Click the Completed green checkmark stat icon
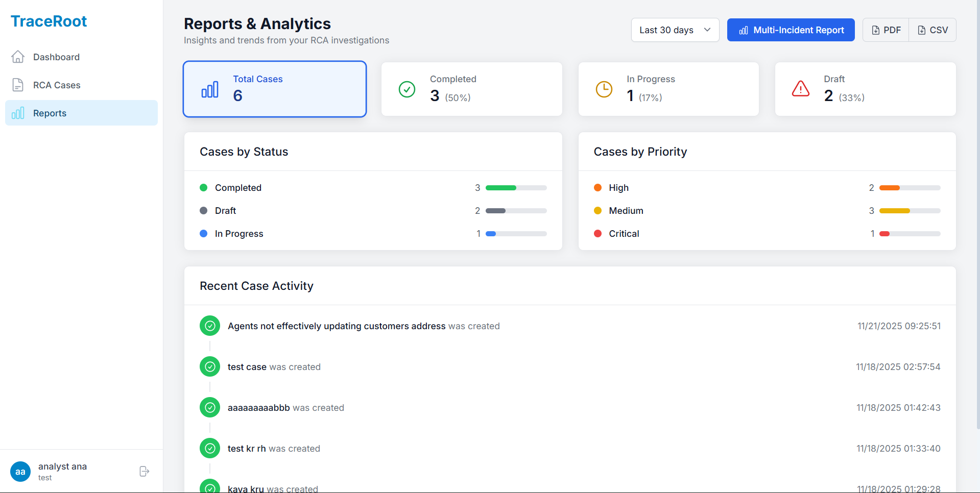This screenshot has height=493, width=980. tap(407, 89)
